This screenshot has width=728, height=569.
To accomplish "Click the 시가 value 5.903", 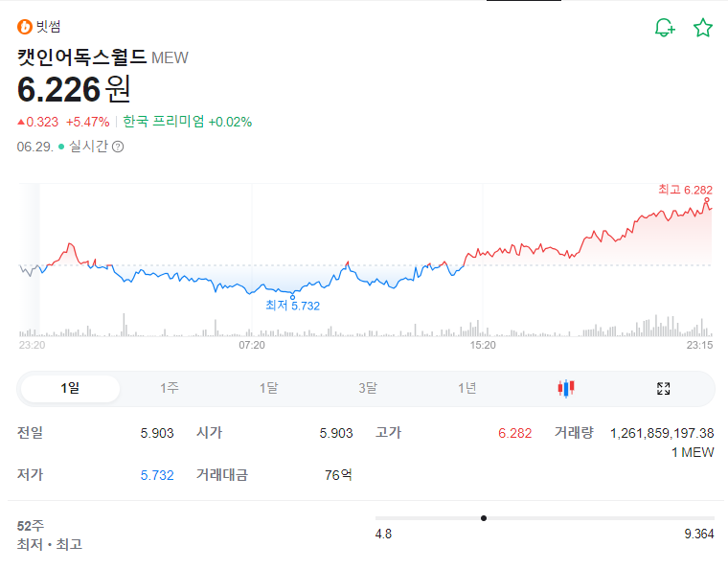I will click(336, 433).
